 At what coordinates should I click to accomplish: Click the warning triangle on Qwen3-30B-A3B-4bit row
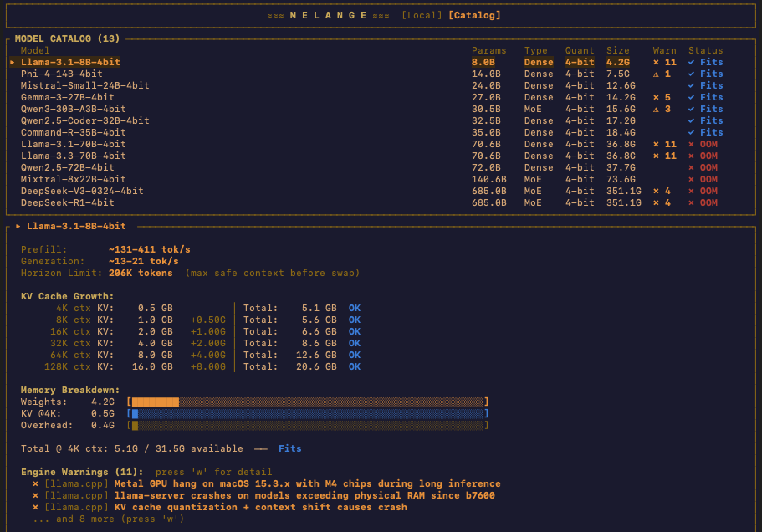pyautogui.click(x=657, y=109)
